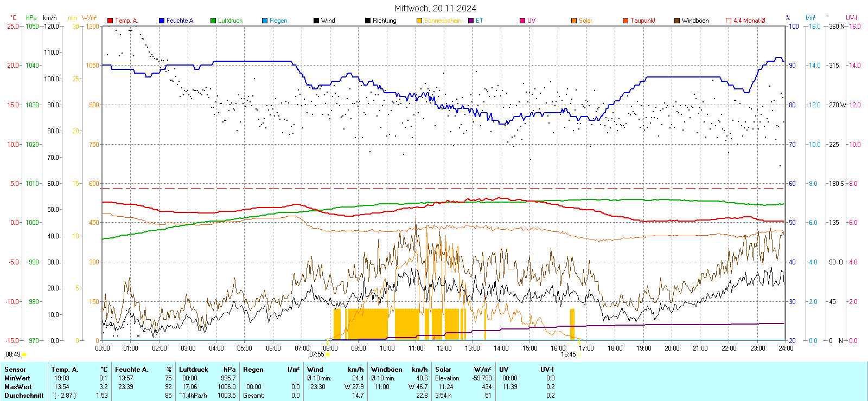Click the chart title Mittwoch, 20.11.2024
Image resolution: width=868 pixels, height=401 pixels.
click(x=435, y=8)
